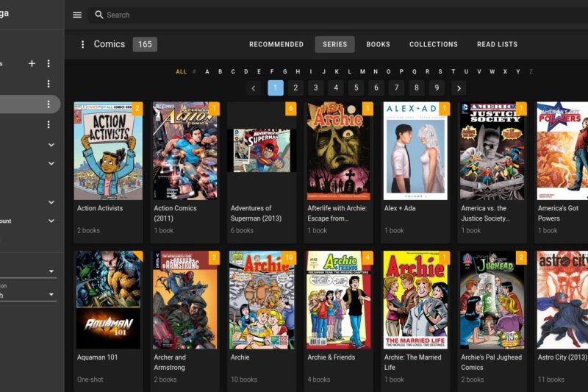The image size is (588, 392).
Task: Jump to page 9
Action: [437, 88]
